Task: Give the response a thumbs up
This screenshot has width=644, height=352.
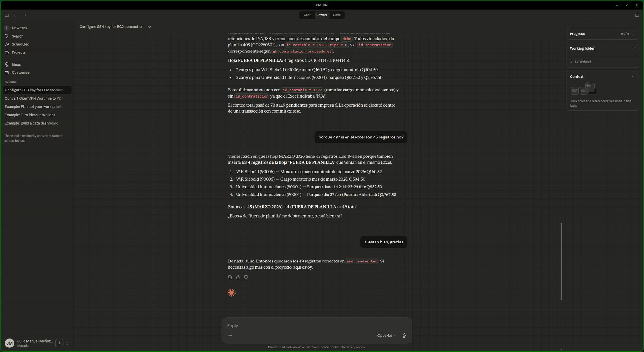Action: (x=238, y=277)
